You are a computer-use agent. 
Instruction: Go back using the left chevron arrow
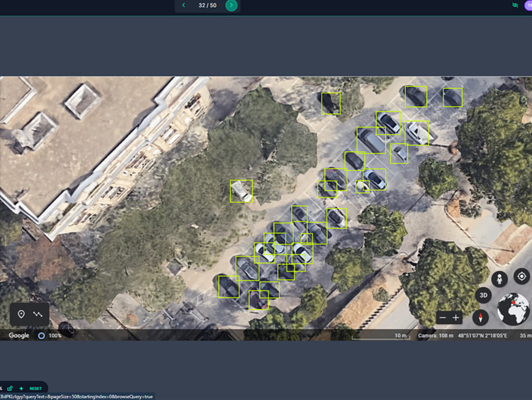tap(184, 5)
